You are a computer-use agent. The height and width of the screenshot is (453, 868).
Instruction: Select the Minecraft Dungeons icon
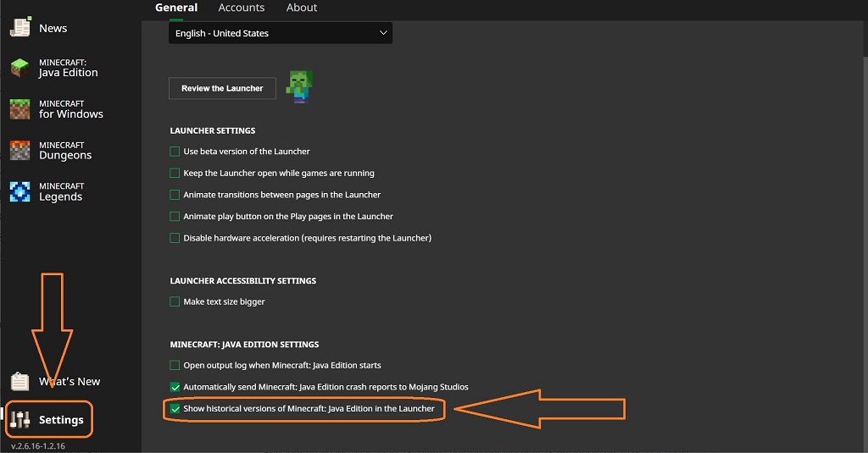19,151
